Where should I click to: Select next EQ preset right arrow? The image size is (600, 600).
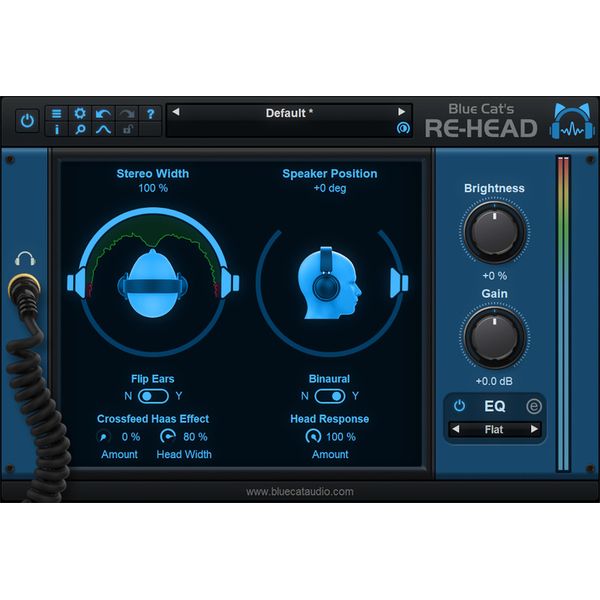point(535,429)
